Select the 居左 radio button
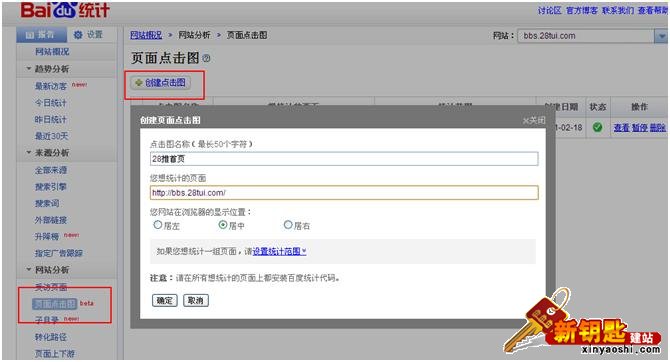Image resolution: width=670 pixels, height=362 pixels. [x=158, y=224]
